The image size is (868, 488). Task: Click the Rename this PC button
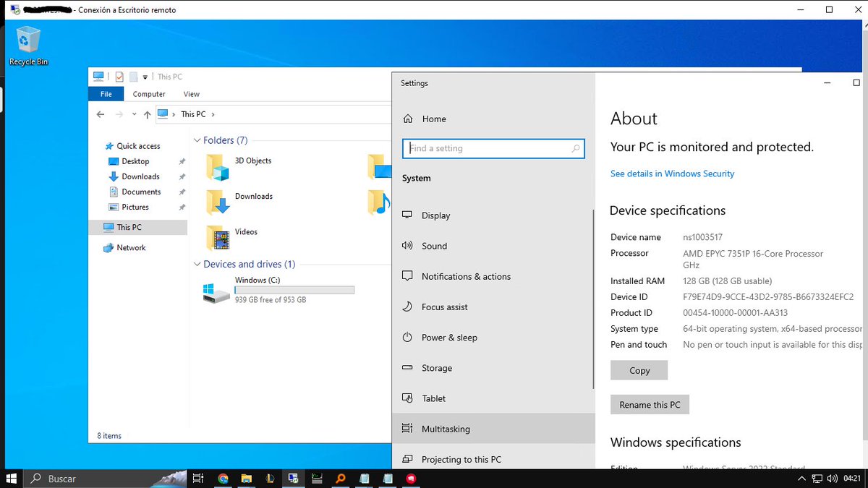tap(650, 405)
